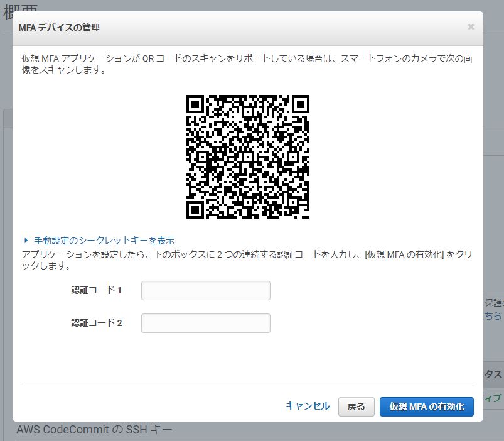Click the 仮想 MFA の有効化 button

pyautogui.click(x=427, y=406)
